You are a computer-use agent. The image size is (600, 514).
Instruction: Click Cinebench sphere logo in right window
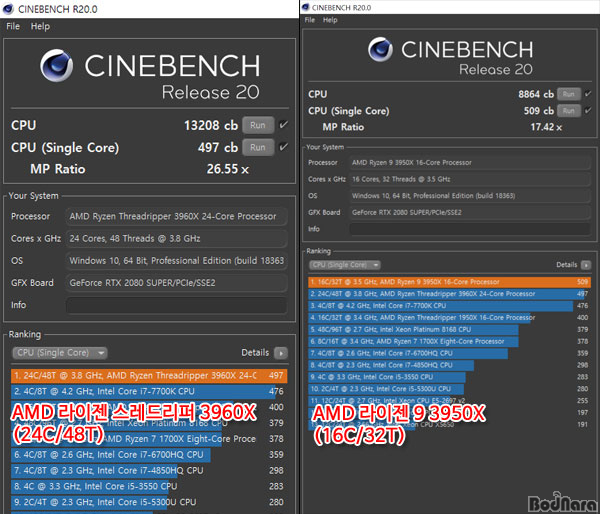(380, 49)
